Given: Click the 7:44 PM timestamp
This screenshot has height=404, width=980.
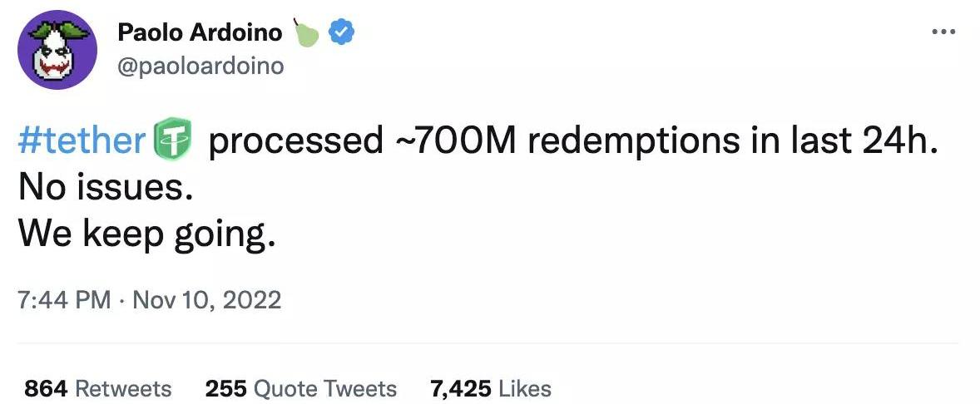Looking at the screenshot, I should point(64,300).
